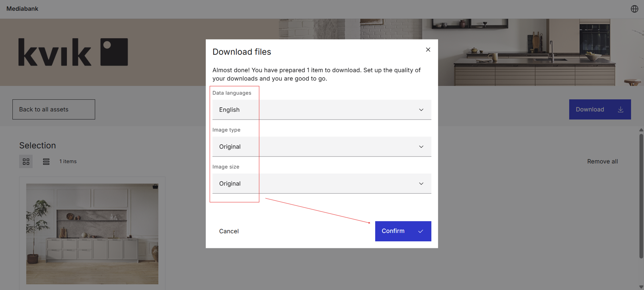Viewport: 644px width, 290px height.
Task: Go back to all assets
Action: click(54, 110)
